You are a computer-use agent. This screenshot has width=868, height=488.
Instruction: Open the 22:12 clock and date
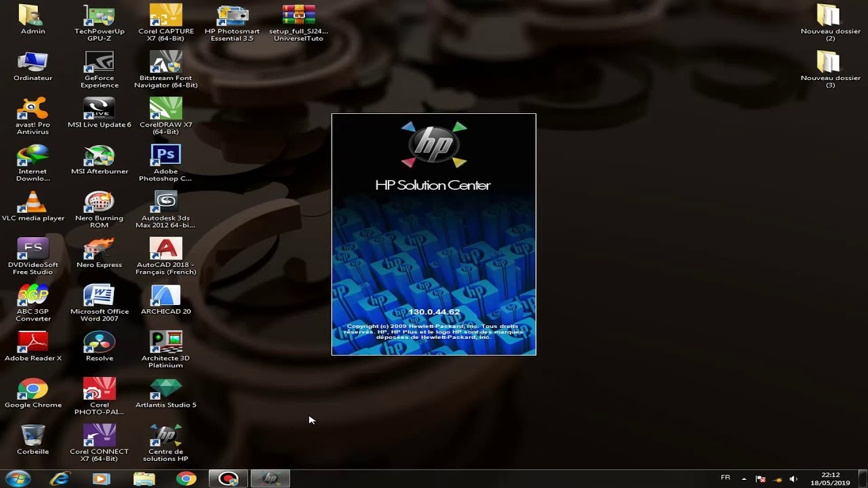coord(831,479)
